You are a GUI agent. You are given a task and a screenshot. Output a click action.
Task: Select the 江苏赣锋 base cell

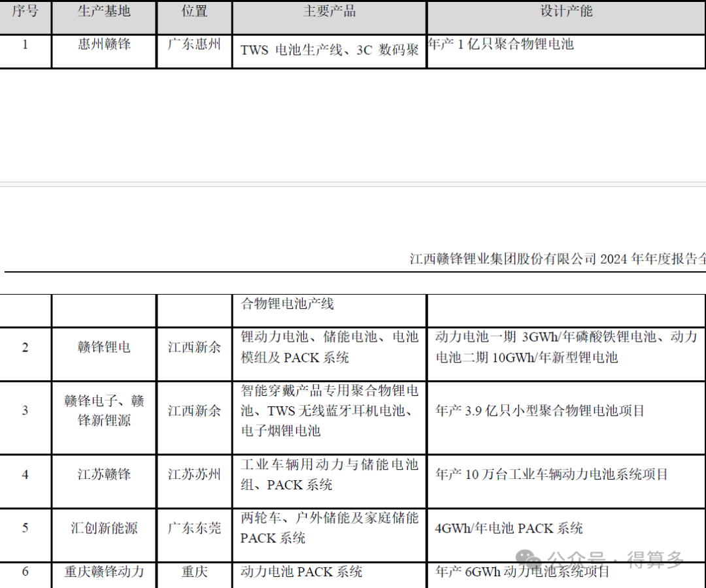click(104, 482)
